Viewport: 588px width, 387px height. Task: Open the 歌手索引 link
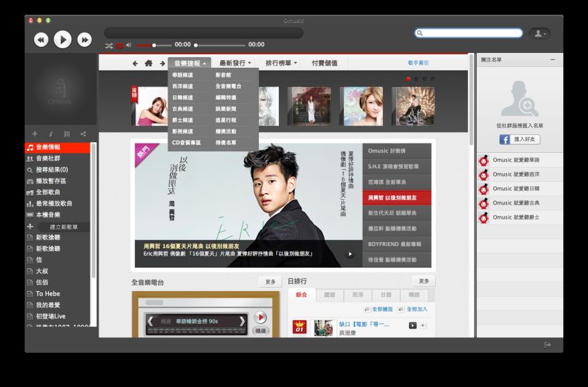418,63
